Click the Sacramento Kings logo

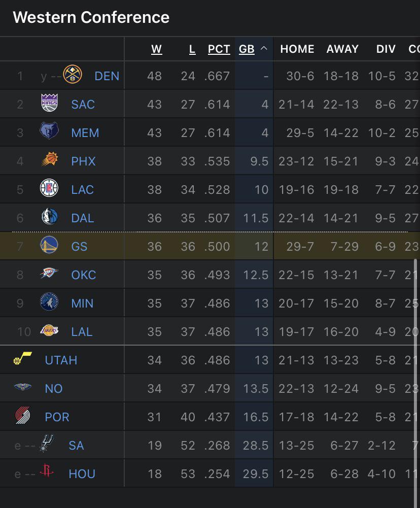[49, 104]
